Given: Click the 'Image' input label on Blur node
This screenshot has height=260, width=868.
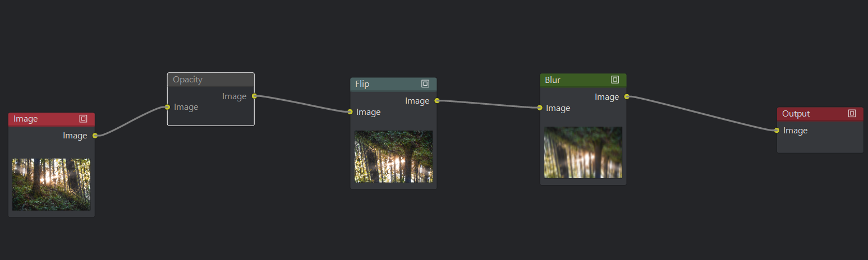Looking at the screenshot, I should 558,108.
